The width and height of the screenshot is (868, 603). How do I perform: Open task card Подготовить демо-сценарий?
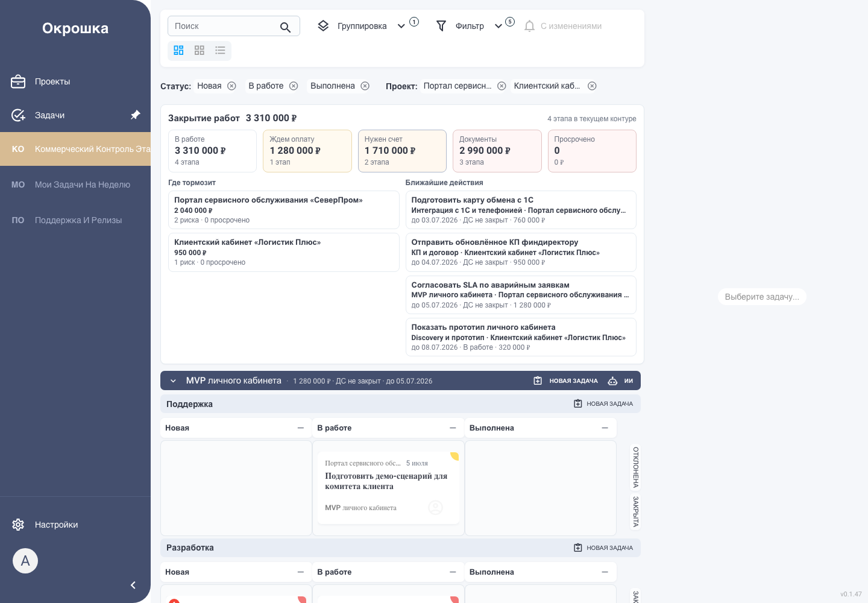[x=388, y=488]
